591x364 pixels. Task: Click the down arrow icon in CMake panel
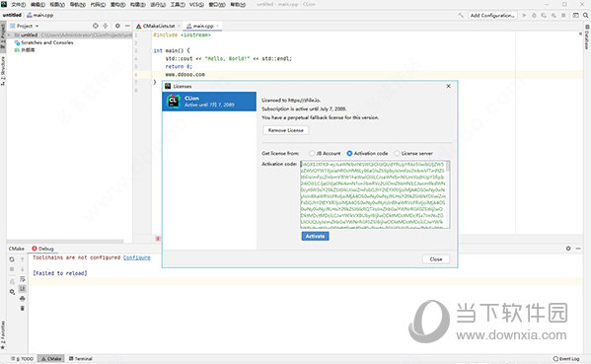click(x=23, y=269)
